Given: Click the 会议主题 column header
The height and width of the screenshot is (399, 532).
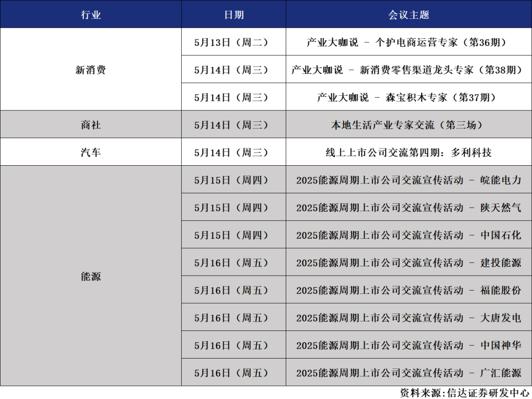Looking at the screenshot, I should [x=409, y=14].
